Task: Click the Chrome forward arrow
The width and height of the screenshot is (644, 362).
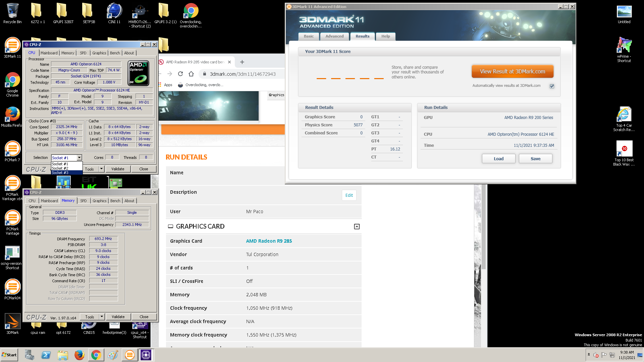Action: pos(170,74)
